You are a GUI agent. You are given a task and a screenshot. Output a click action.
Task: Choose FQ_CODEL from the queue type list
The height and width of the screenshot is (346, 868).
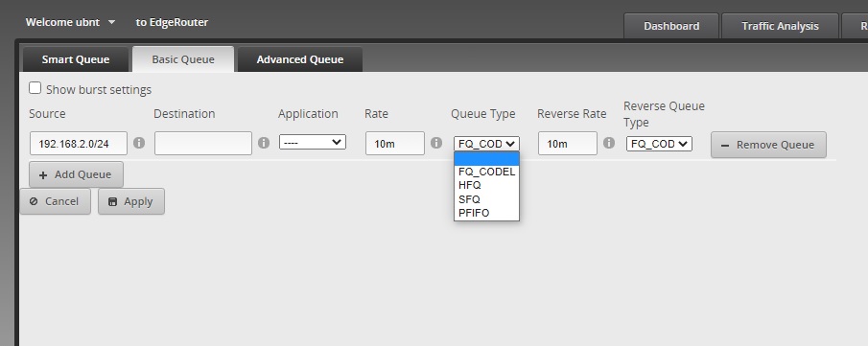pos(486,172)
